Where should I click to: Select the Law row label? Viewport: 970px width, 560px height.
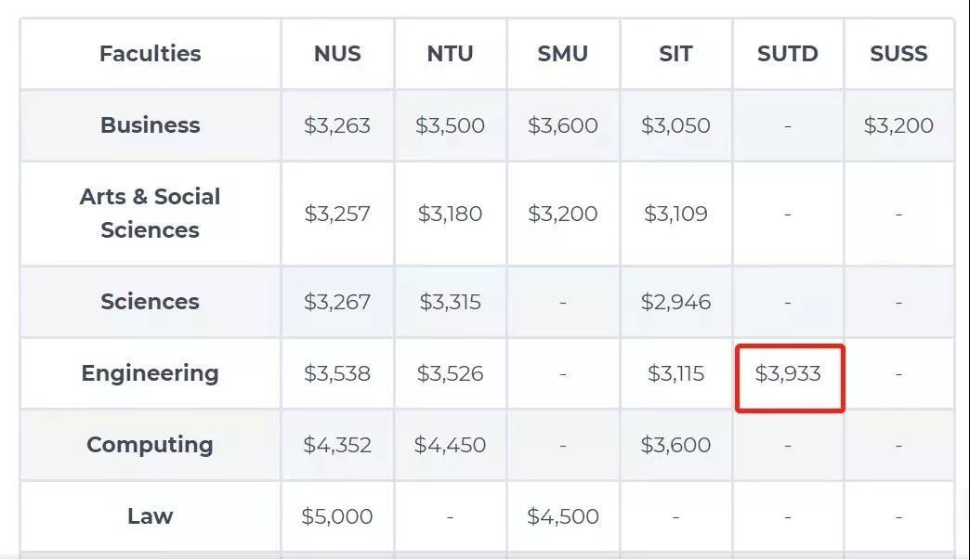pyautogui.click(x=151, y=516)
